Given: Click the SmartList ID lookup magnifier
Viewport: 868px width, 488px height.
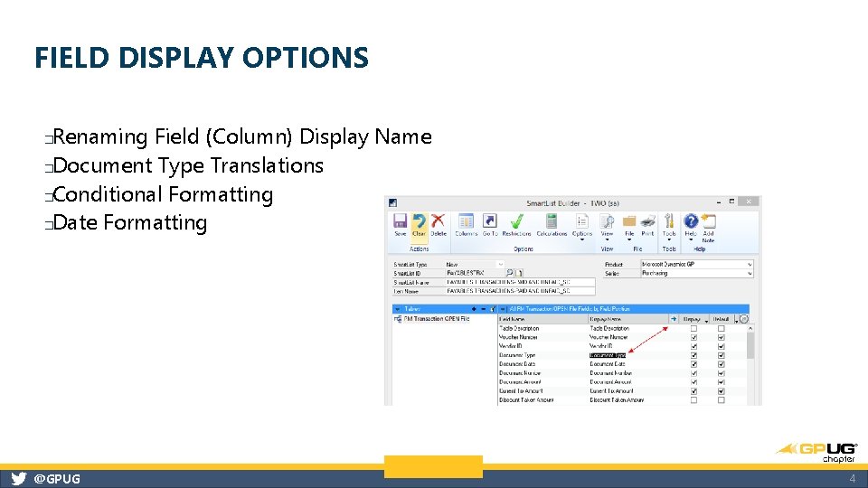Looking at the screenshot, I should click(x=509, y=273).
